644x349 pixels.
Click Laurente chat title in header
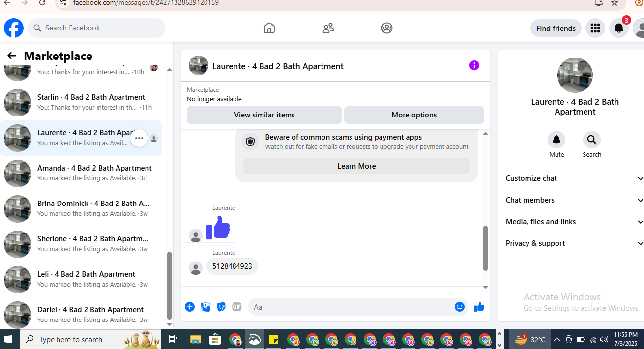click(x=278, y=66)
